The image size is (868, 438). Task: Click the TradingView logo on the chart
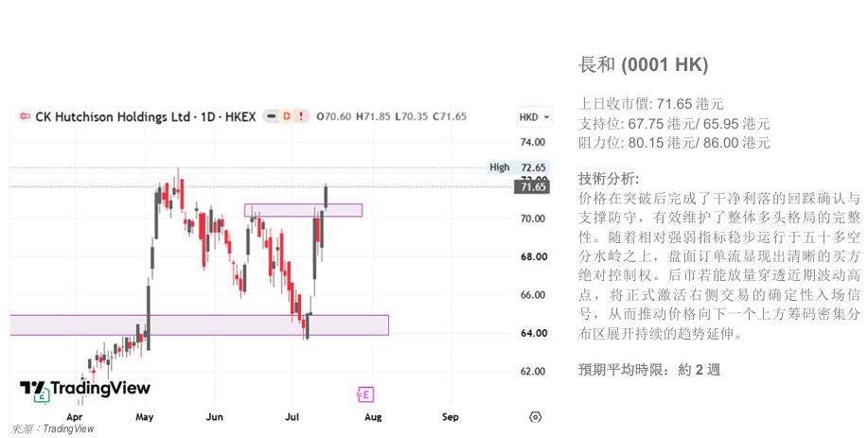point(84,388)
